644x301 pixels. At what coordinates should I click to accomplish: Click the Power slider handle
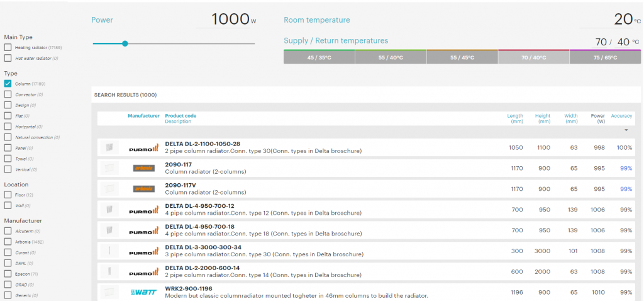[x=125, y=43]
